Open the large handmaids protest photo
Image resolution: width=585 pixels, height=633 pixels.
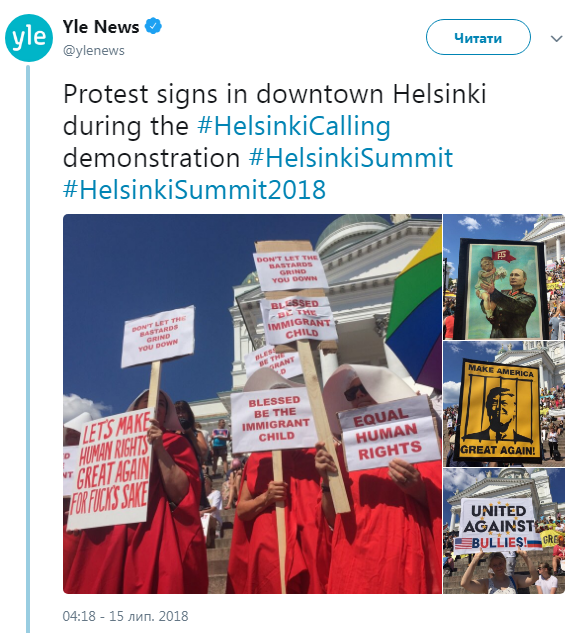[x=252, y=404]
